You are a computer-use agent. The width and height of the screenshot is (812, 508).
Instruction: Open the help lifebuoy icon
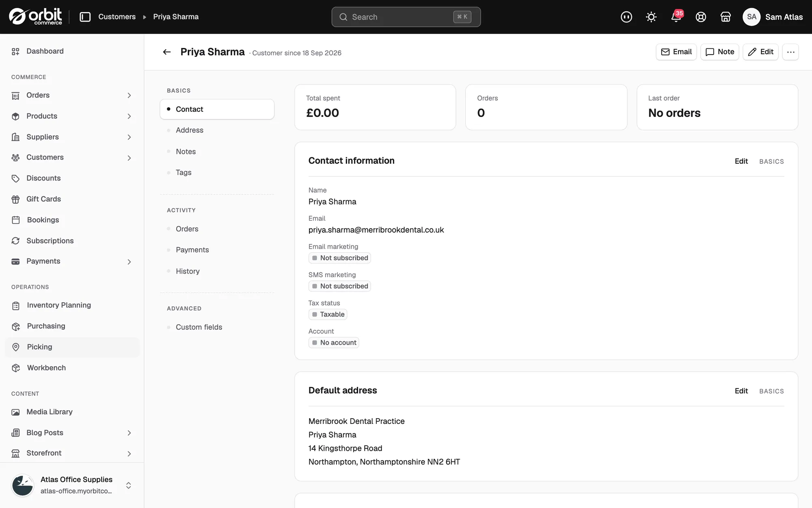click(x=701, y=17)
